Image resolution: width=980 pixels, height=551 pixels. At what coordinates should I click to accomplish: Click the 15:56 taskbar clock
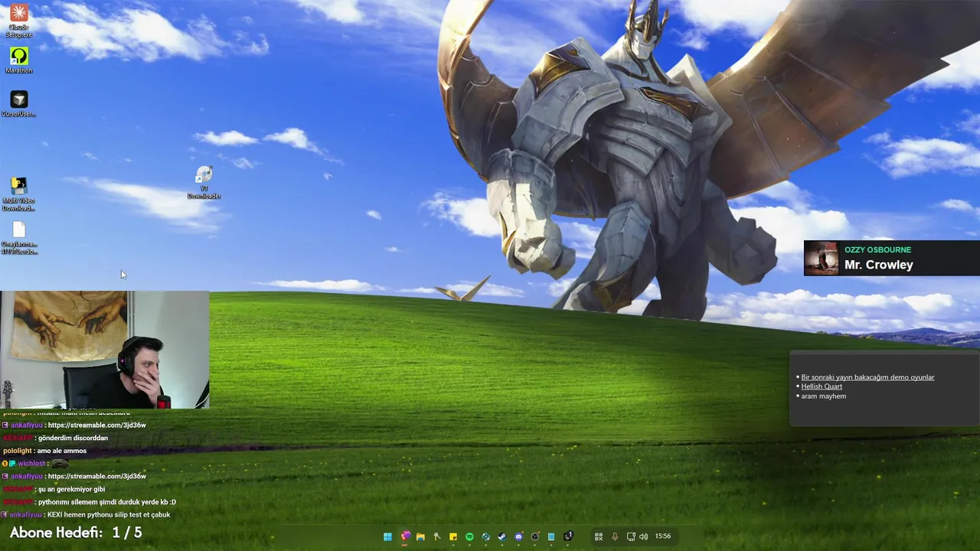pos(663,536)
